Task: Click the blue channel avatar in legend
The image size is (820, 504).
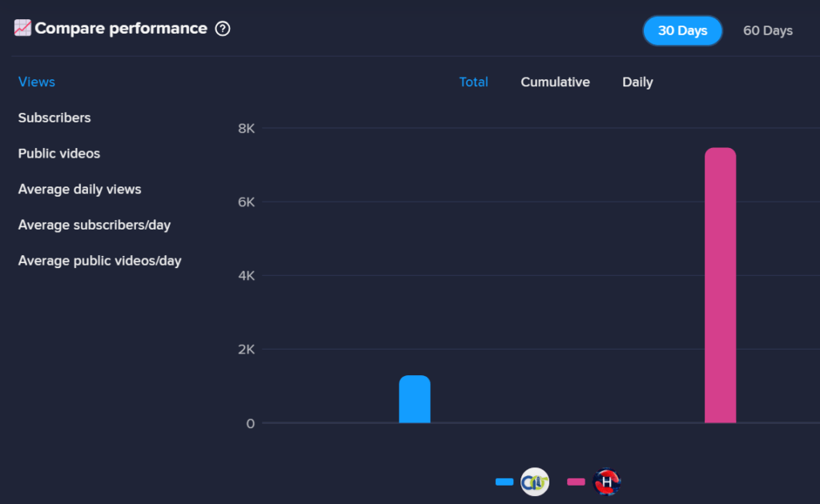Action: click(534, 482)
